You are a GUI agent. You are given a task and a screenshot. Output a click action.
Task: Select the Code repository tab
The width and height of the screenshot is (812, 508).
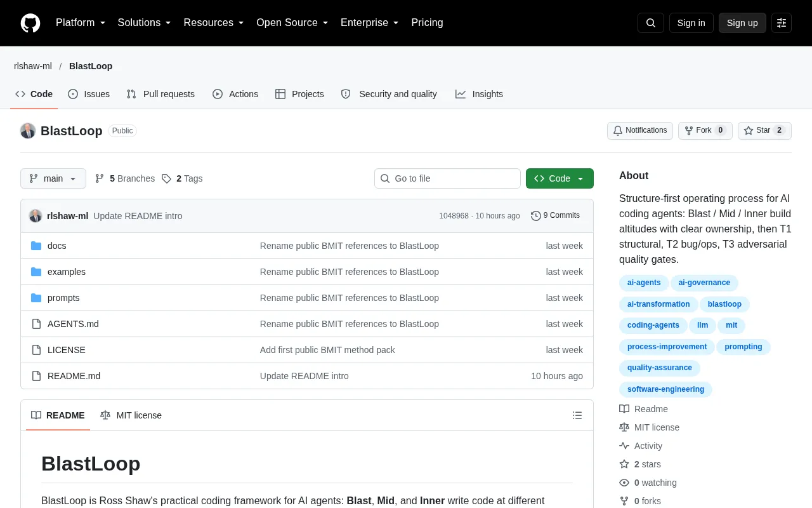click(x=34, y=94)
